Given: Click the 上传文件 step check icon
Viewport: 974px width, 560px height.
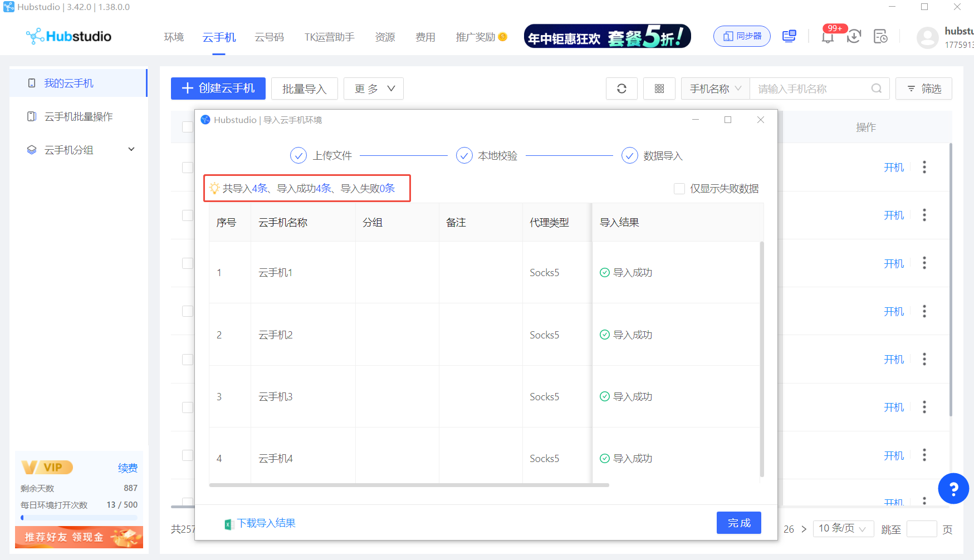Looking at the screenshot, I should coord(298,155).
